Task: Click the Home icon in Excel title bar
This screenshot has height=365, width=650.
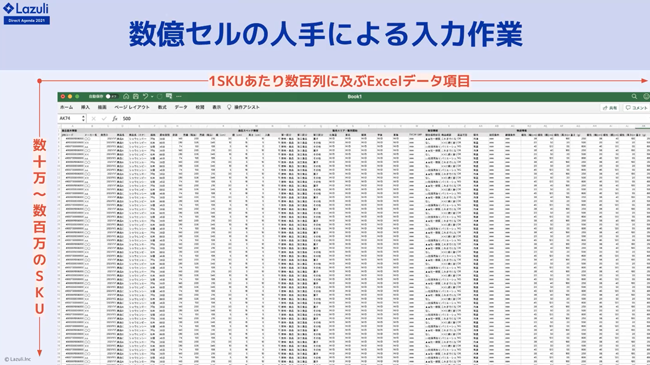Action: pos(126,96)
